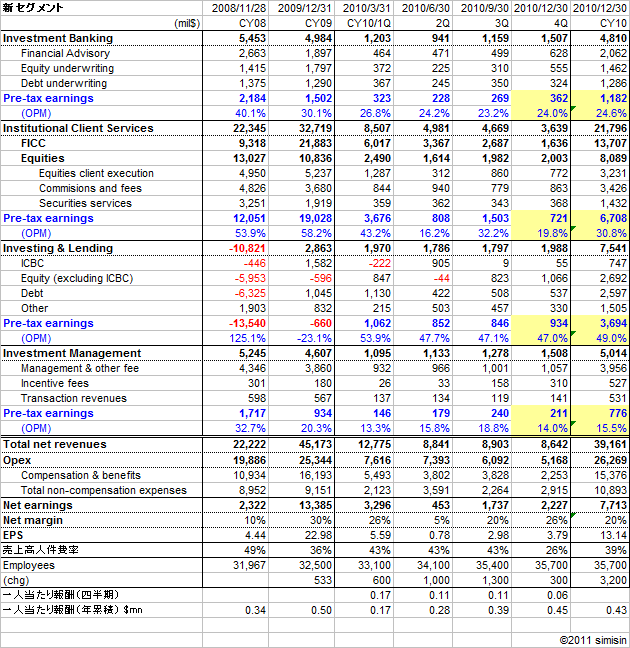
Task: Select the Management & other fee label
Action: [80, 368]
